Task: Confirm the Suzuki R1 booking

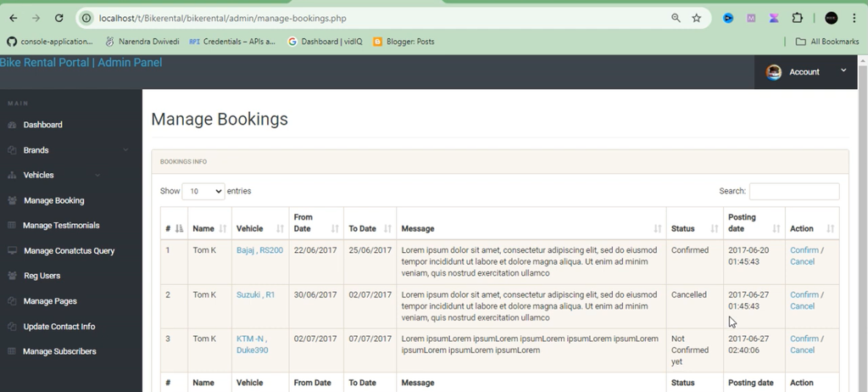Action: point(804,295)
